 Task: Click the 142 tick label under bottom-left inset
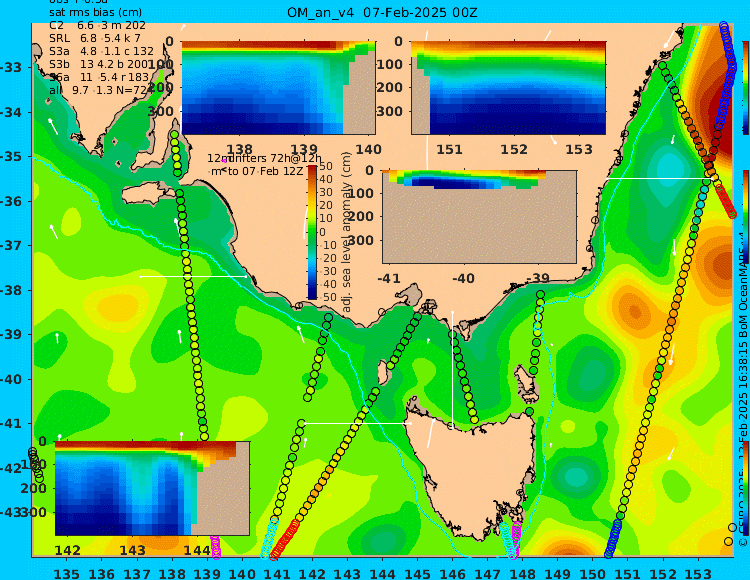point(67,550)
